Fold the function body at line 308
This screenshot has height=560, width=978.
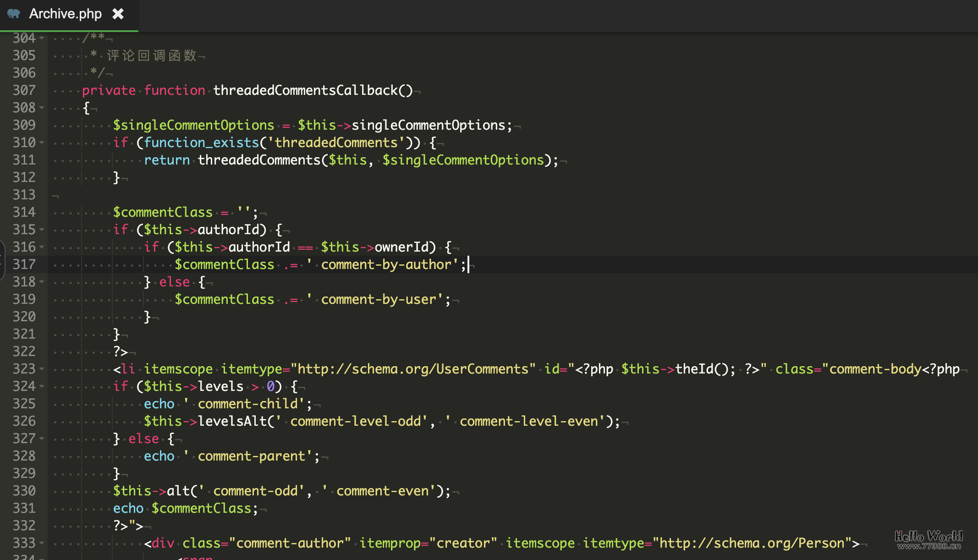(x=42, y=108)
